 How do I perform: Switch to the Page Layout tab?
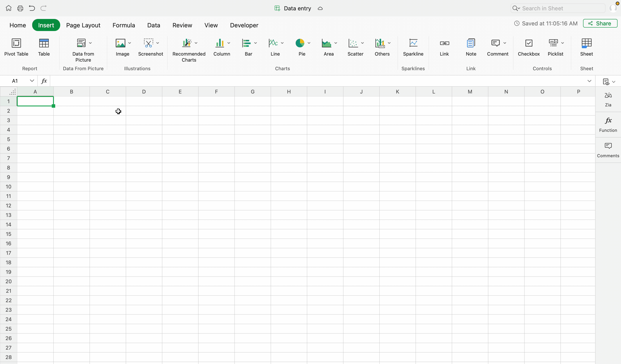[83, 25]
